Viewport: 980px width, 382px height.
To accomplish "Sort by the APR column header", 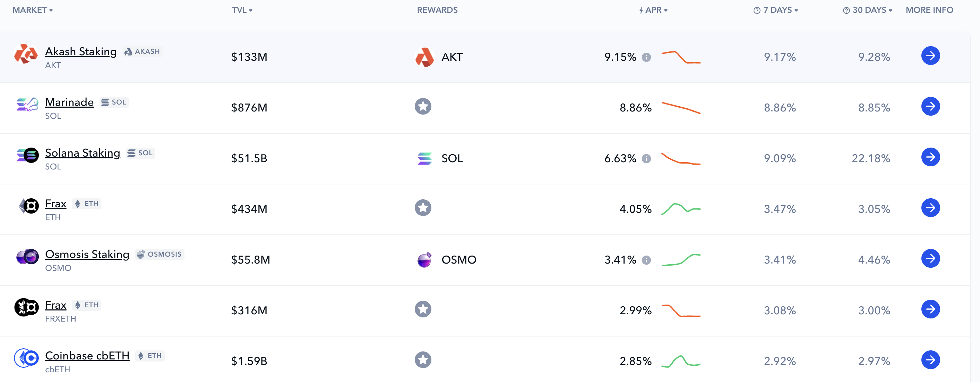I will [x=653, y=10].
